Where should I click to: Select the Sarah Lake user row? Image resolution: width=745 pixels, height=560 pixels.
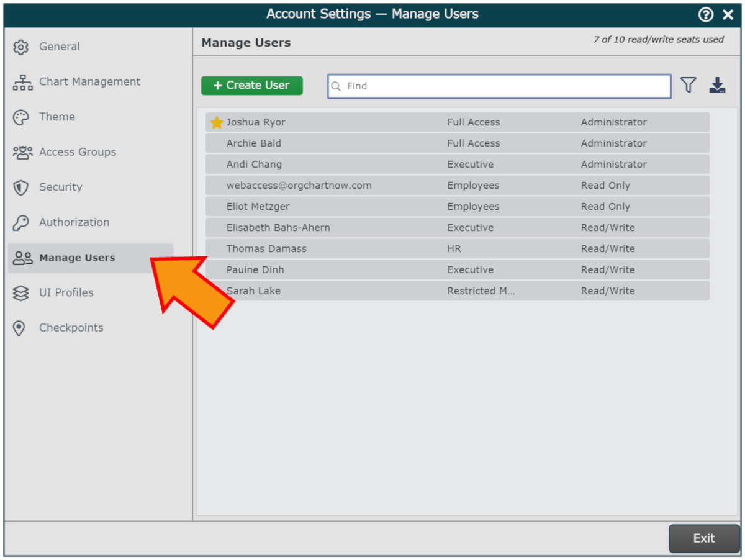point(457,291)
